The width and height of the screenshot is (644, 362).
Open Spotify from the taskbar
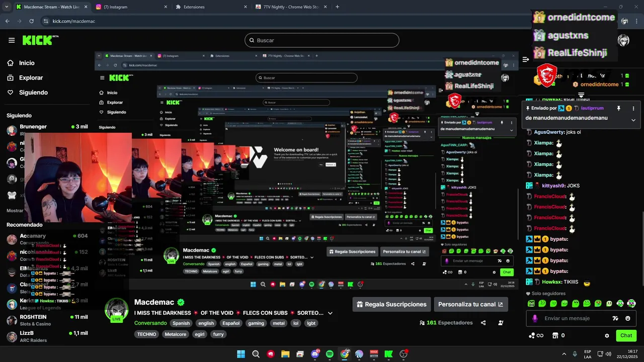tap(330, 354)
